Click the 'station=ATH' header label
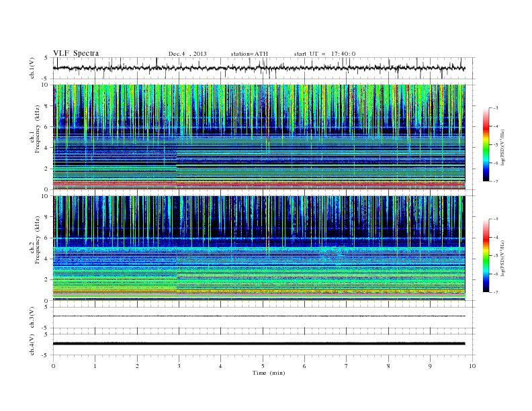Screen dimensions: 532x411 [x=249, y=54]
